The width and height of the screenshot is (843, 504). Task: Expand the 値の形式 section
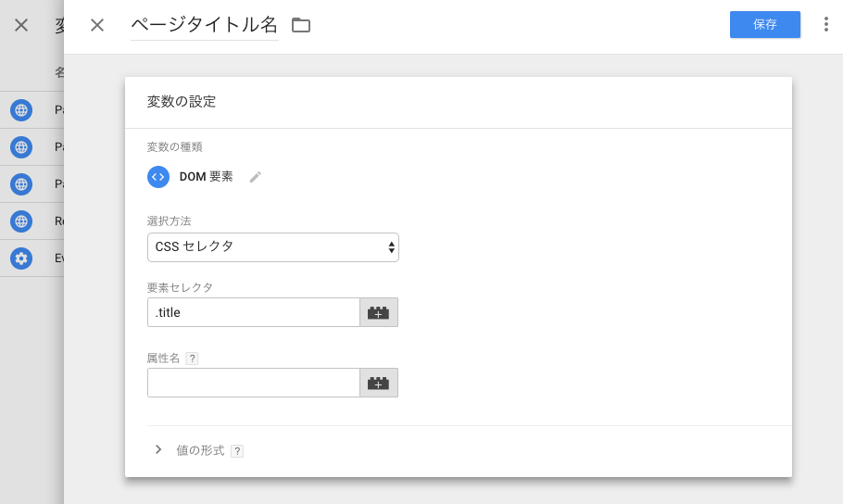[x=158, y=449]
